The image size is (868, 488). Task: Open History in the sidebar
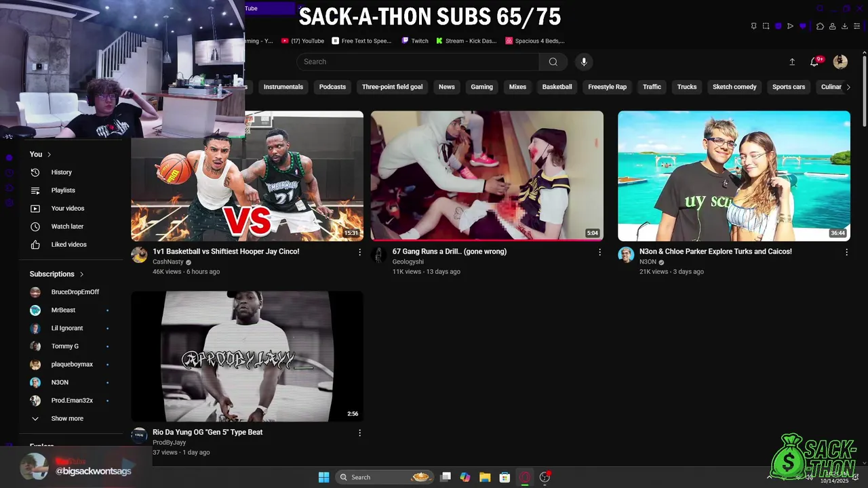(x=61, y=172)
